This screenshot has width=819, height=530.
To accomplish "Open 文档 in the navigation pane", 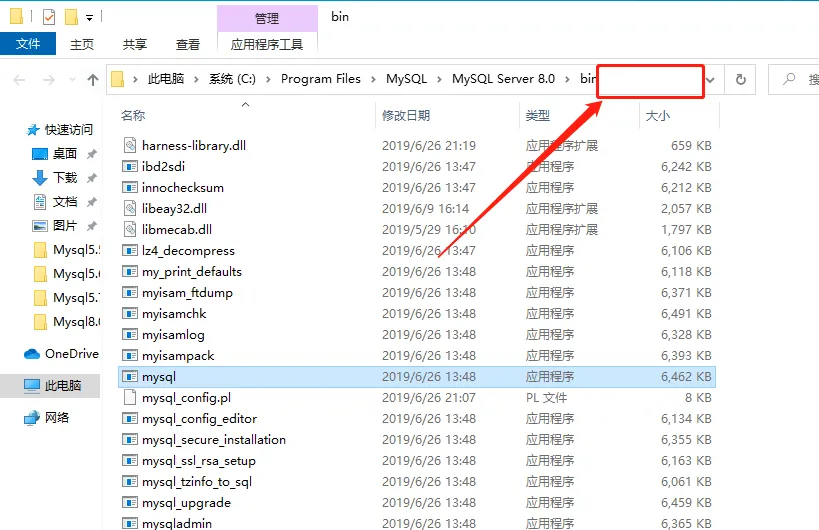I will (x=65, y=202).
